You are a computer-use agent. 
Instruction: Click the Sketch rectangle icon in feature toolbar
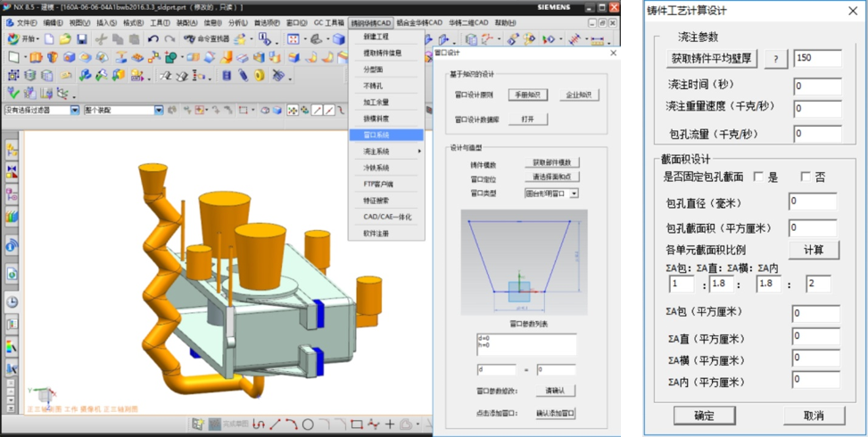14,57
